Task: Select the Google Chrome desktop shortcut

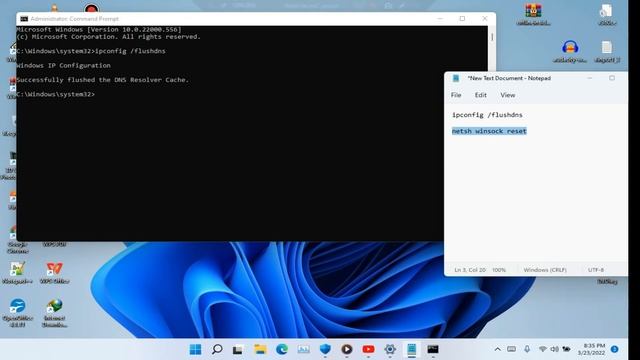Action: (x=17, y=240)
